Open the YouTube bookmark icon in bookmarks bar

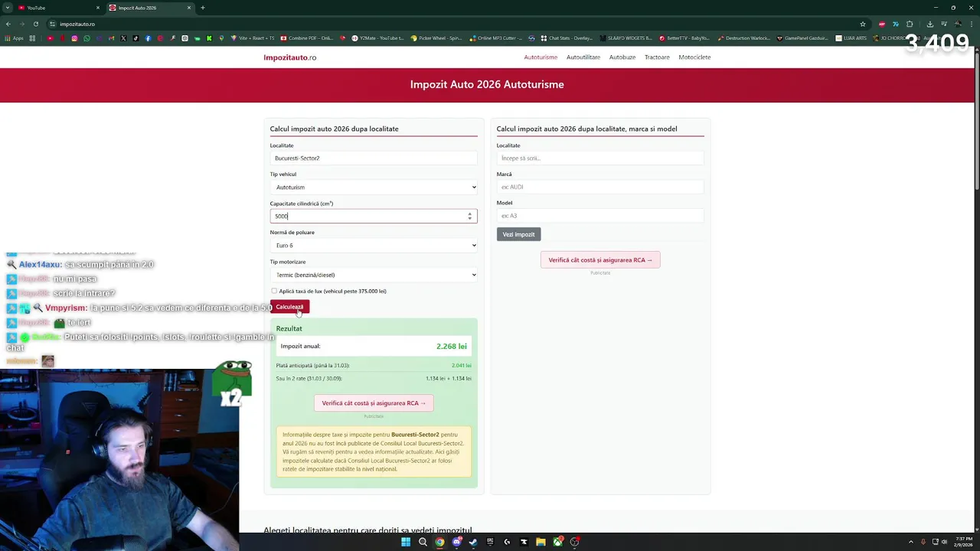coord(50,38)
